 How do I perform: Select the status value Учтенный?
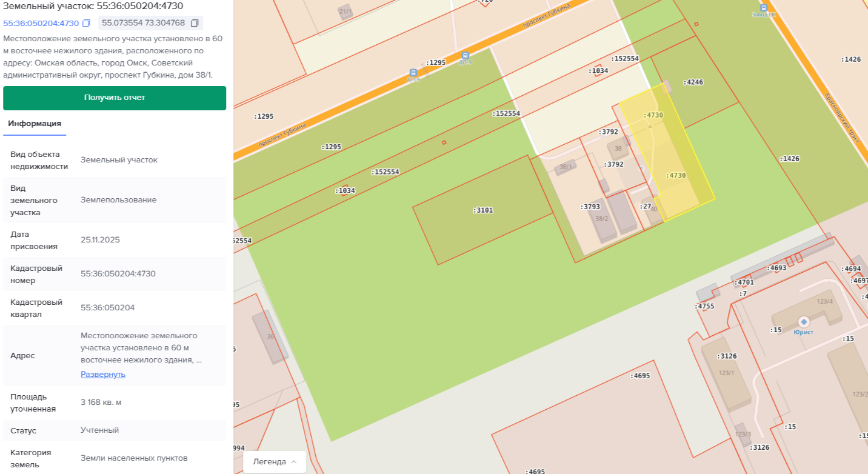coord(100,430)
